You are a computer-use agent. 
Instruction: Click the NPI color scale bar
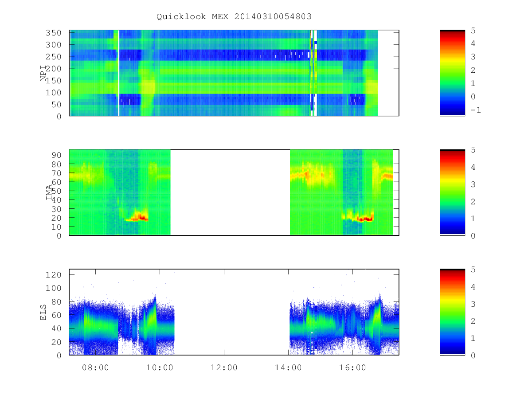[452, 73]
